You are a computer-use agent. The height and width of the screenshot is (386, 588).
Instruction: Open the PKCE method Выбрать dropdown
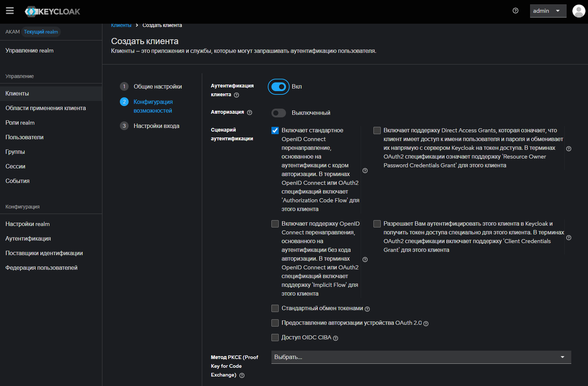click(421, 357)
